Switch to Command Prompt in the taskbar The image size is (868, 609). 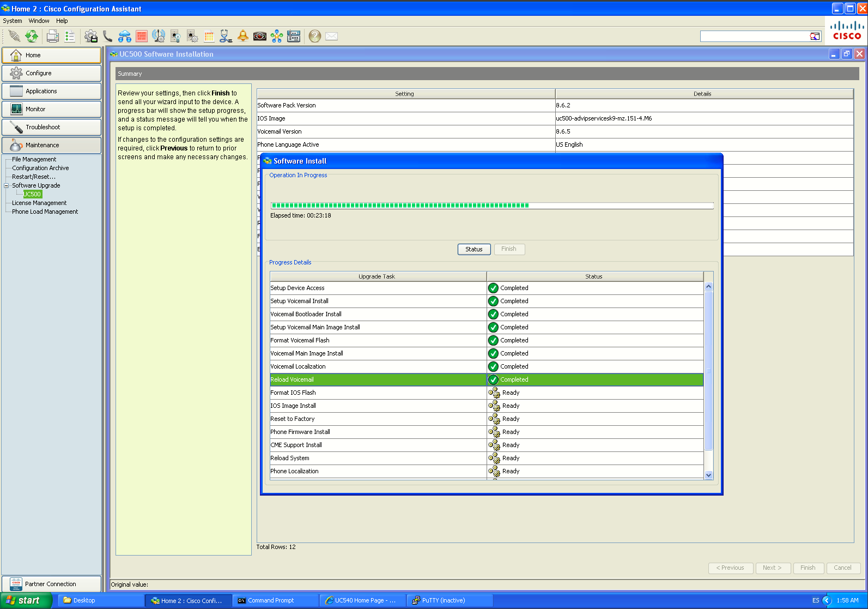(276, 600)
